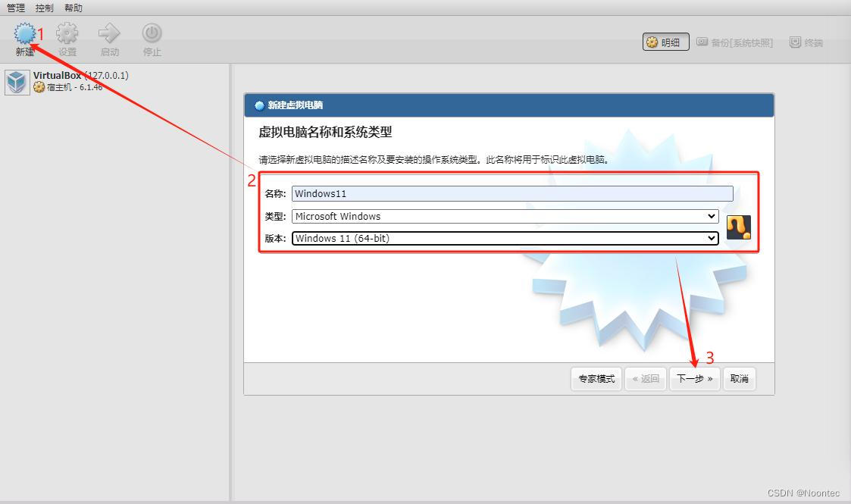
Task: Click the 返回 back button
Action: click(646, 379)
